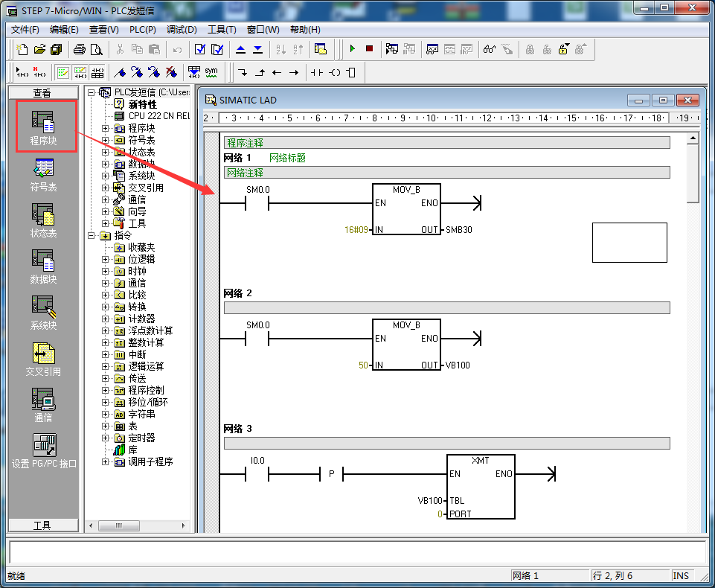Open 系统块 from the left navigation bar
715x588 pixels.
(x=43, y=313)
